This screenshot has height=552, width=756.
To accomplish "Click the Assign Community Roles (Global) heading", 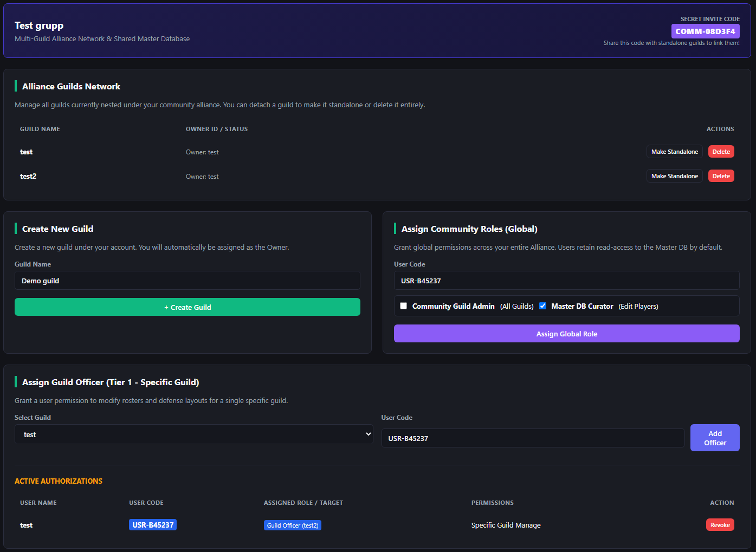I will [x=469, y=229].
